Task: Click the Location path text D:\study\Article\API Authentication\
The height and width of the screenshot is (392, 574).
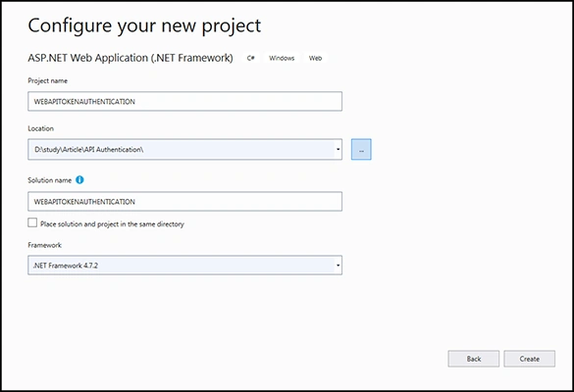Action: point(89,150)
